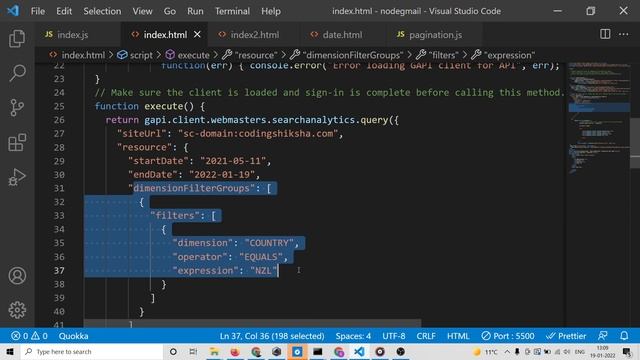
Task: Open the editor More Actions ellipsis
Action: [x=624, y=34]
